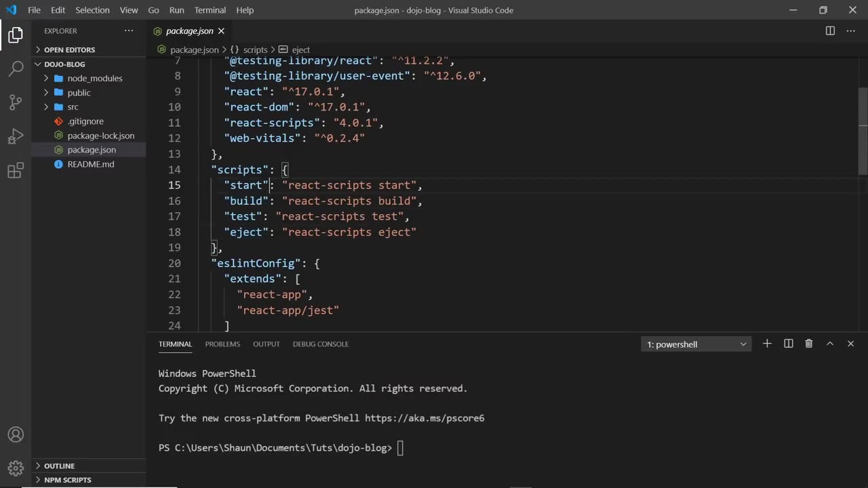
Task: Select the package.json editor tab
Action: pyautogui.click(x=189, y=30)
